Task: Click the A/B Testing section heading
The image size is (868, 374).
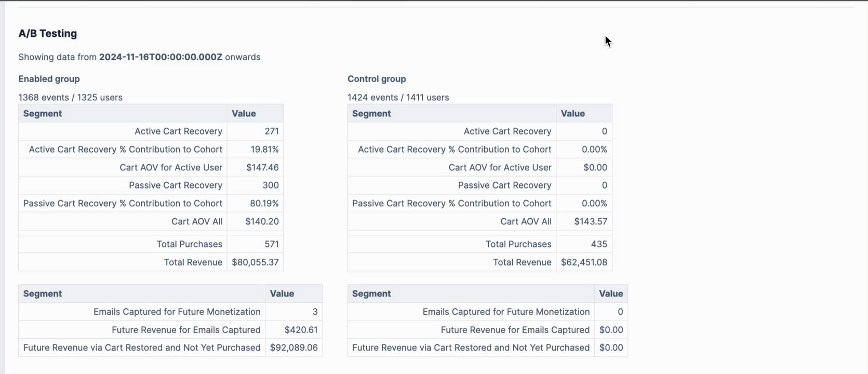Action: [48, 34]
